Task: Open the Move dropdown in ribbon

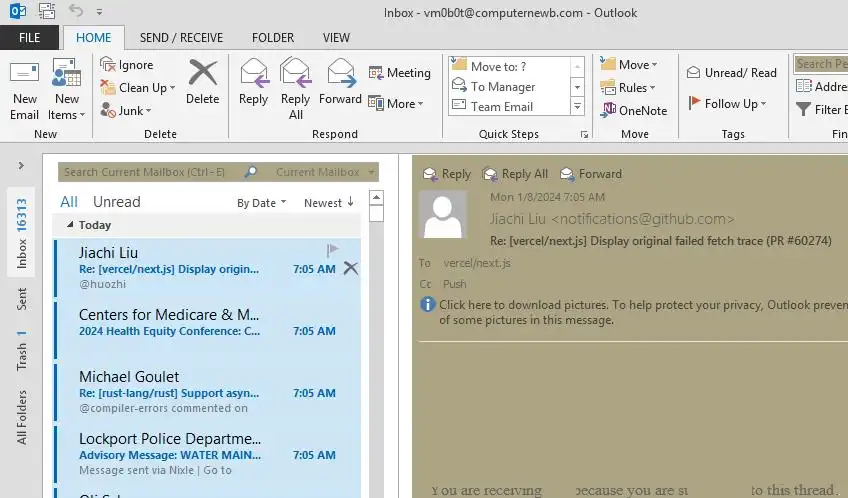Action: 629,65
